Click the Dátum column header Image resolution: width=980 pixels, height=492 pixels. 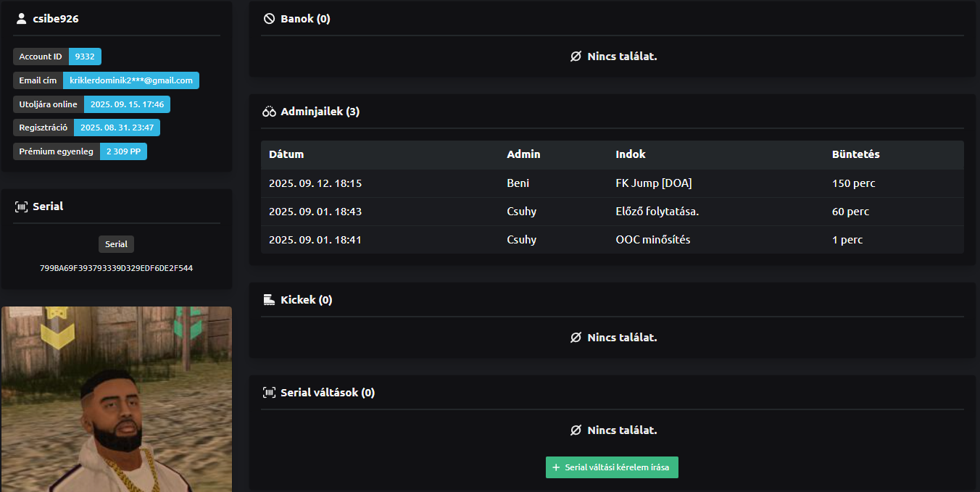[286, 154]
